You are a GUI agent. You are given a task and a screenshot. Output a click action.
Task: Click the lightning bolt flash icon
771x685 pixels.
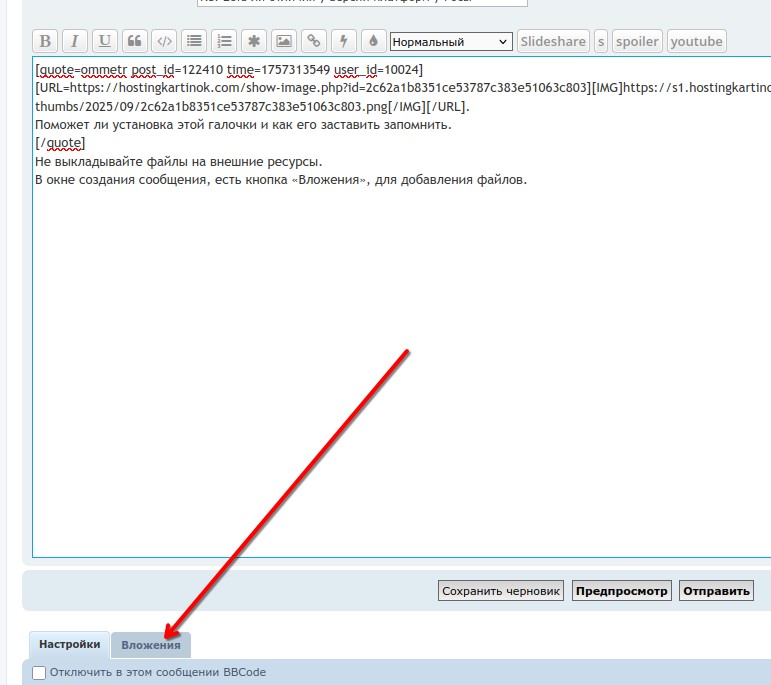click(343, 41)
